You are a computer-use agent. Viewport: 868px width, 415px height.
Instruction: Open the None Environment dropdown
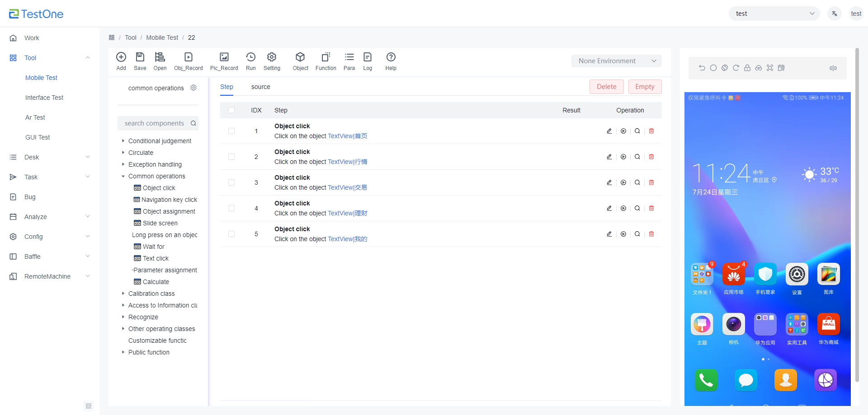[617, 61]
